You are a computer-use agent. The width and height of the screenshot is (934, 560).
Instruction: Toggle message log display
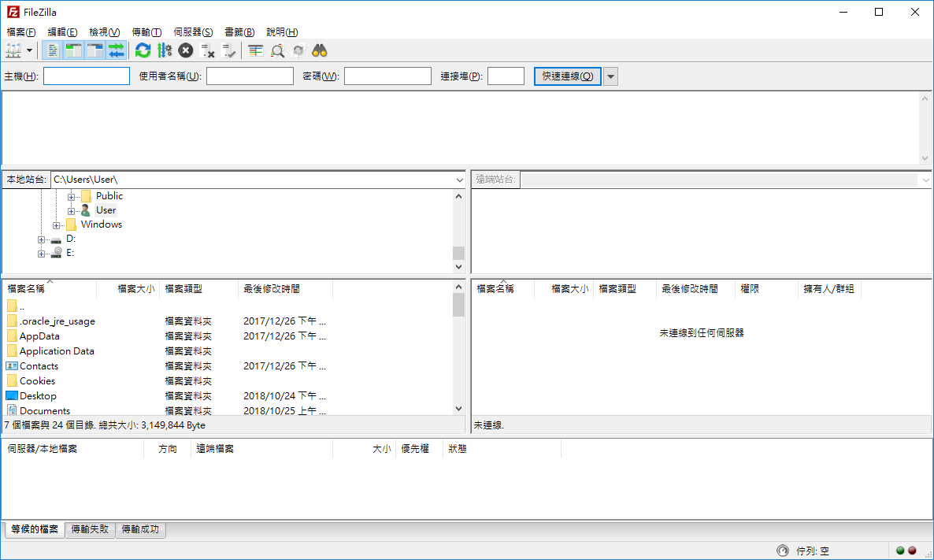(53, 50)
